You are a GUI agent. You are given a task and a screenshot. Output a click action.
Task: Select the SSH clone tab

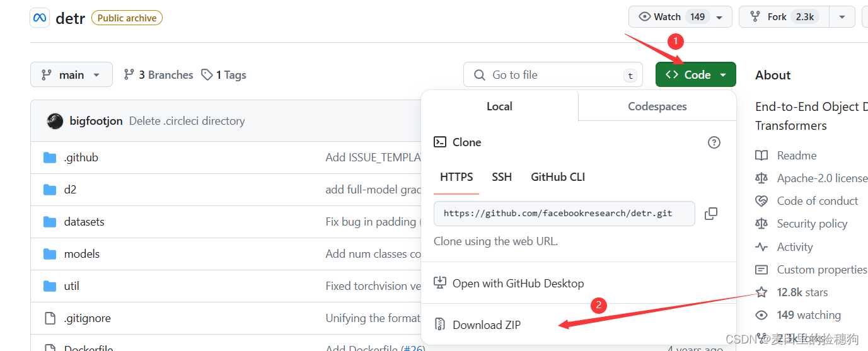[502, 177]
